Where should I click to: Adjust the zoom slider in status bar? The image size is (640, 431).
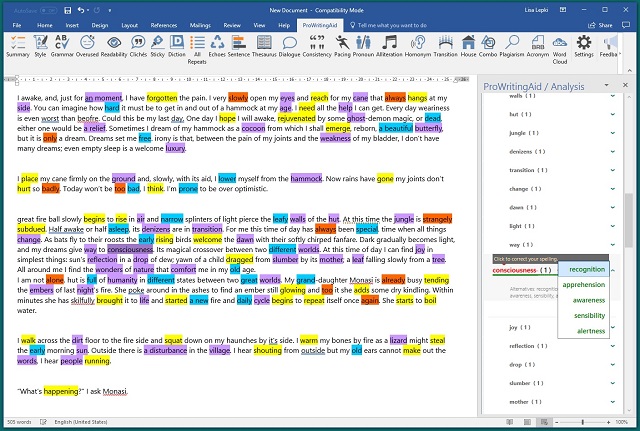(582, 422)
